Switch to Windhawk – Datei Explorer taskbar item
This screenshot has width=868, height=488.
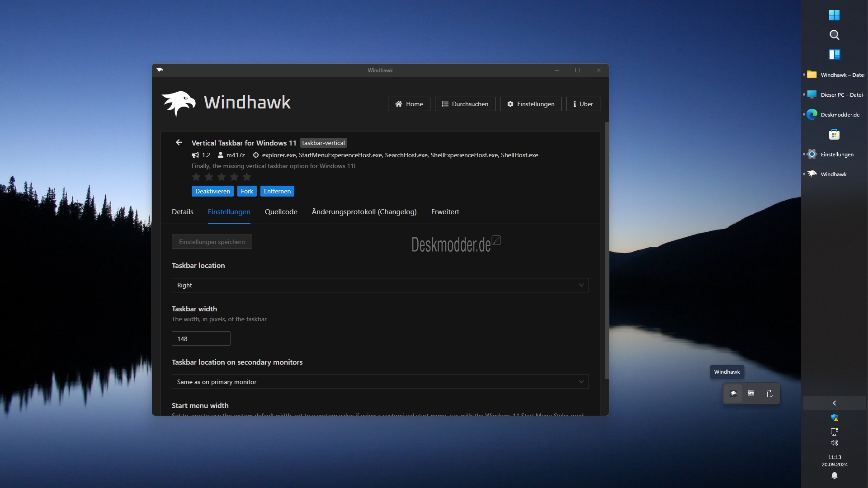pos(835,75)
